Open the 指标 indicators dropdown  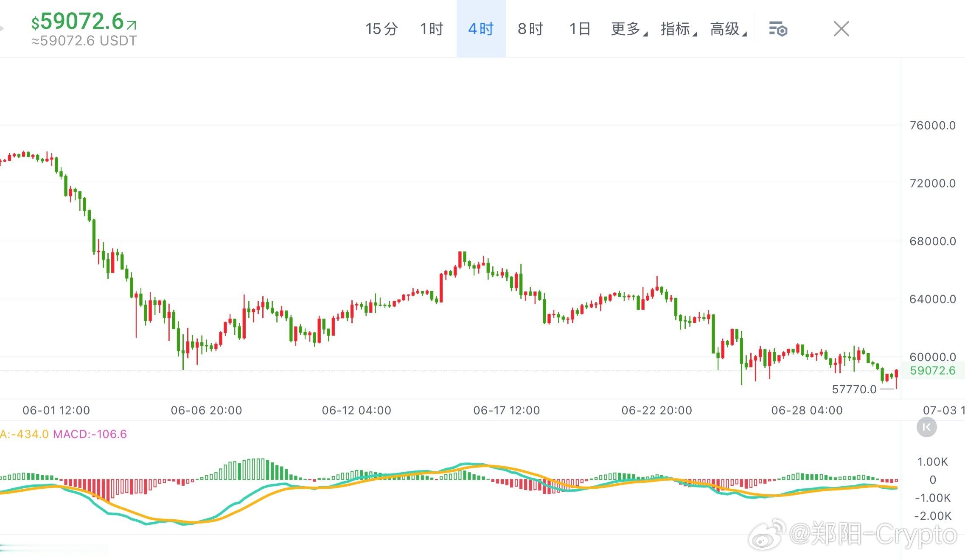click(679, 29)
